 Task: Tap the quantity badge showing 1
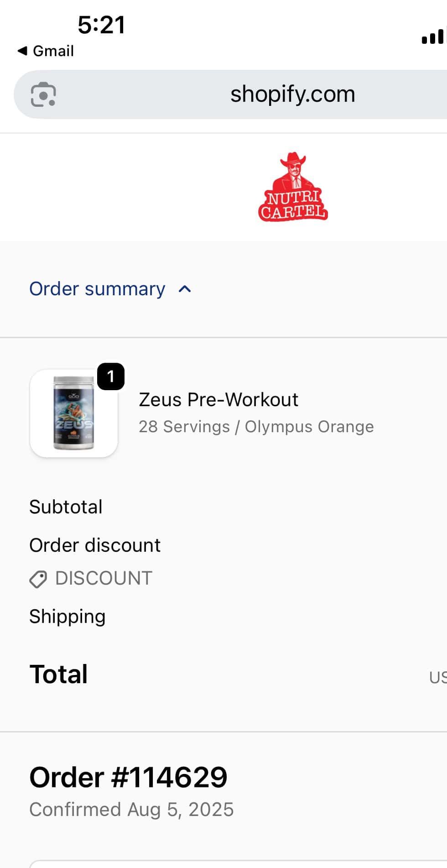[x=110, y=376]
